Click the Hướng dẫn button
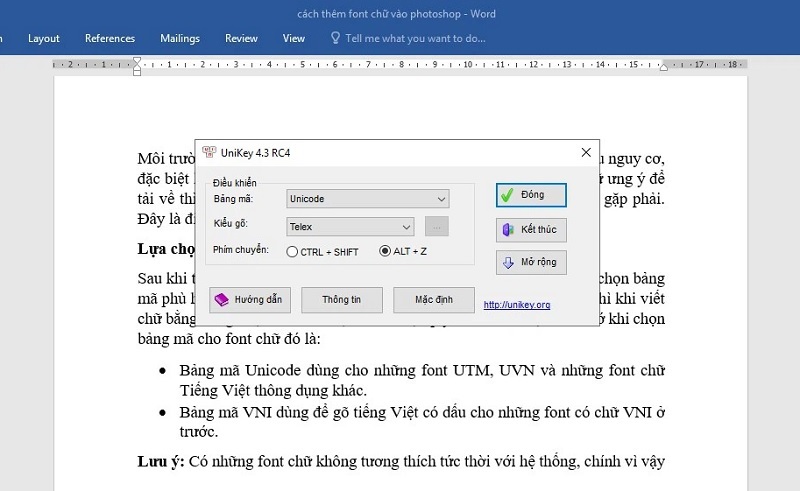The width and height of the screenshot is (800, 491). 250,300
